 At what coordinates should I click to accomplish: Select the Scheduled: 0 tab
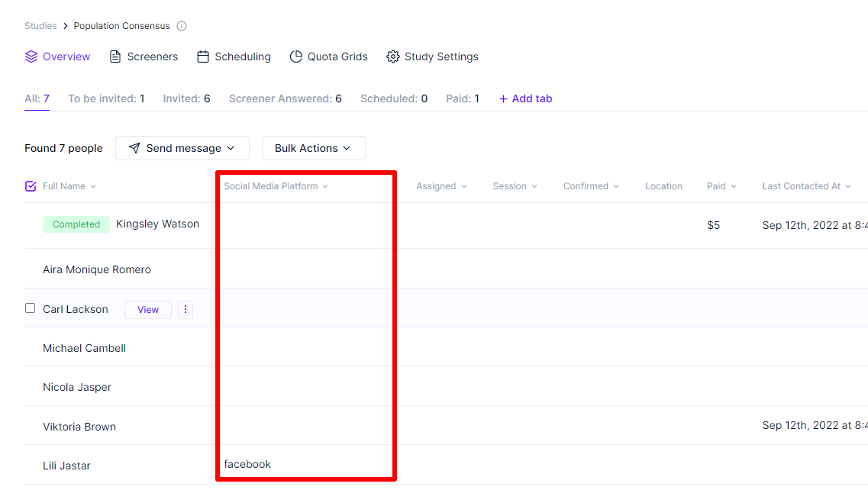point(394,98)
